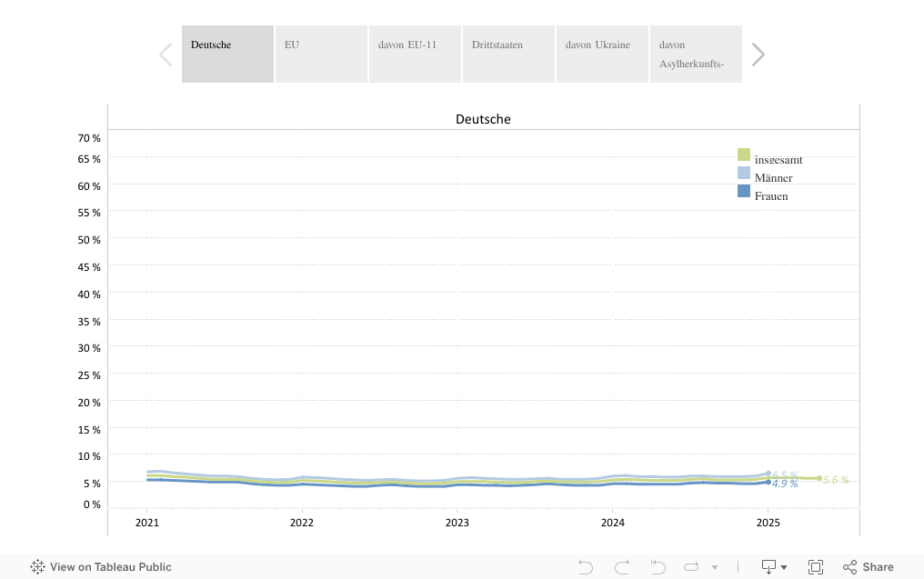Expand the refresh options dropdown arrow
Image resolution: width=924 pixels, height=579 pixels.
coord(715,568)
